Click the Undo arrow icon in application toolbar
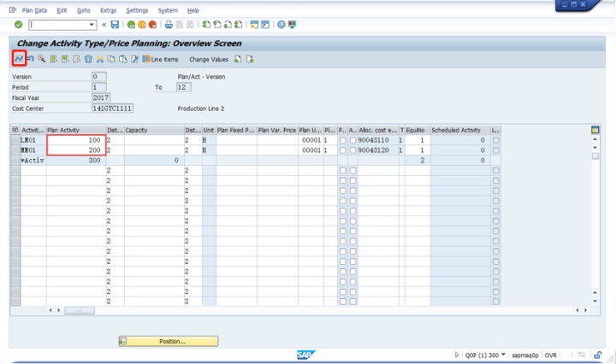Screen dimensions: 616x364 (30, 59)
